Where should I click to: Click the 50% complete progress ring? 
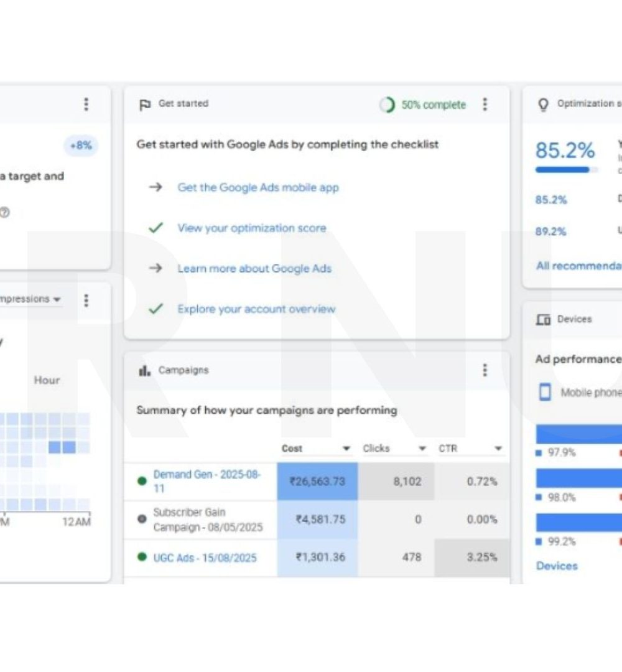pyautogui.click(x=388, y=105)
